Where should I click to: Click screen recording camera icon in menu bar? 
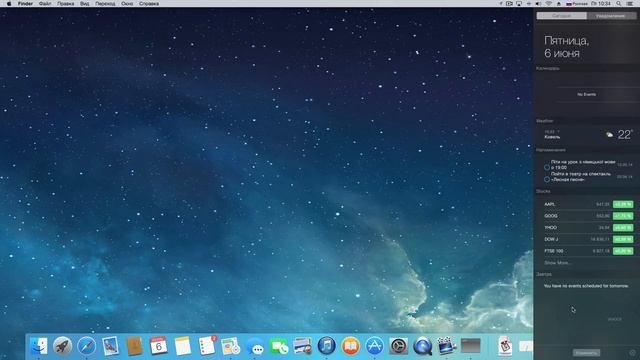[509, 4]
